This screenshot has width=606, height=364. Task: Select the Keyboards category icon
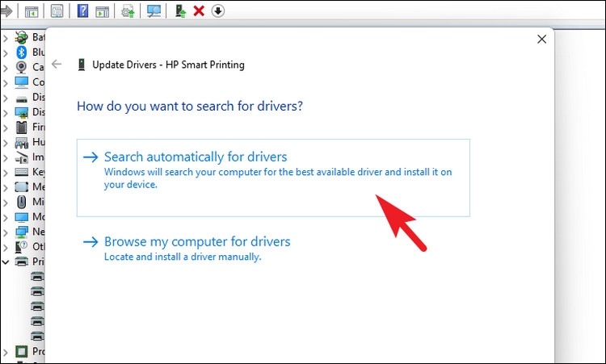coord(22,172)
